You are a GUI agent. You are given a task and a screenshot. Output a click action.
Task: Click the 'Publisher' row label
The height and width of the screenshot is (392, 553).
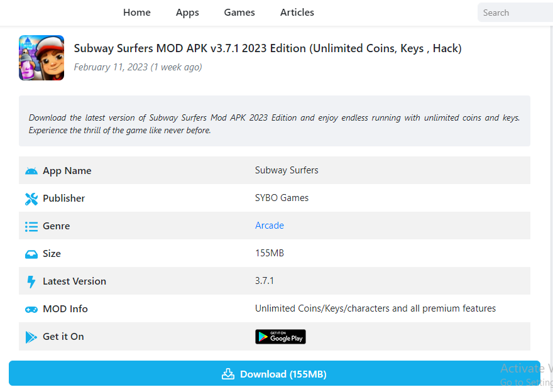pyautogui.click(x=64, y=198)
